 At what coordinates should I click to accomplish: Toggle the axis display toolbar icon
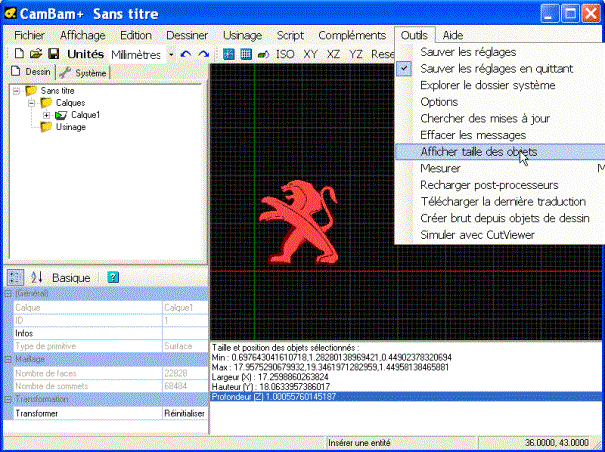click(x=228, y=54)
